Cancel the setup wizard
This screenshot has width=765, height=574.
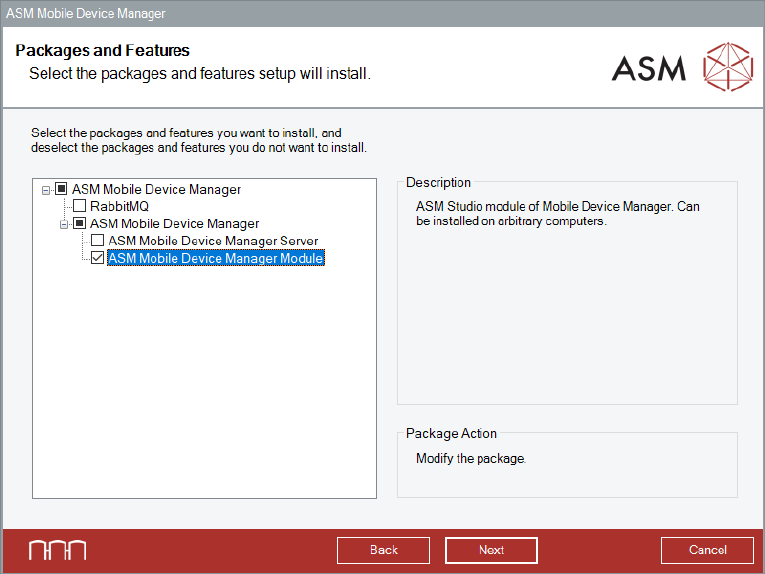tap(707, 550)
